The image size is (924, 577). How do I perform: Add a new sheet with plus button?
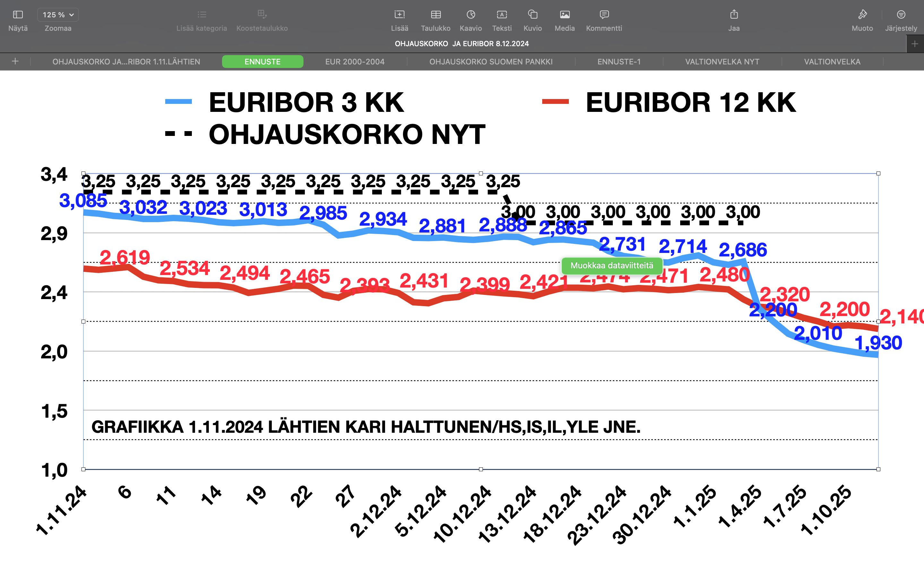click(x=15, y=62)
